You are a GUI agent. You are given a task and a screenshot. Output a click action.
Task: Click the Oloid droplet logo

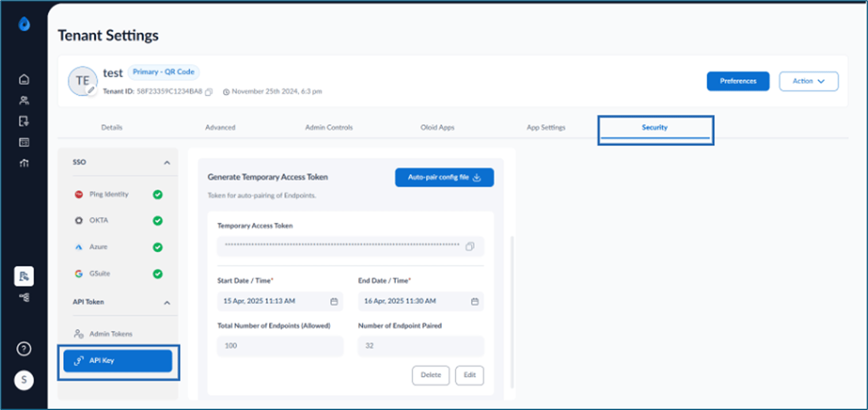point(24,25)
